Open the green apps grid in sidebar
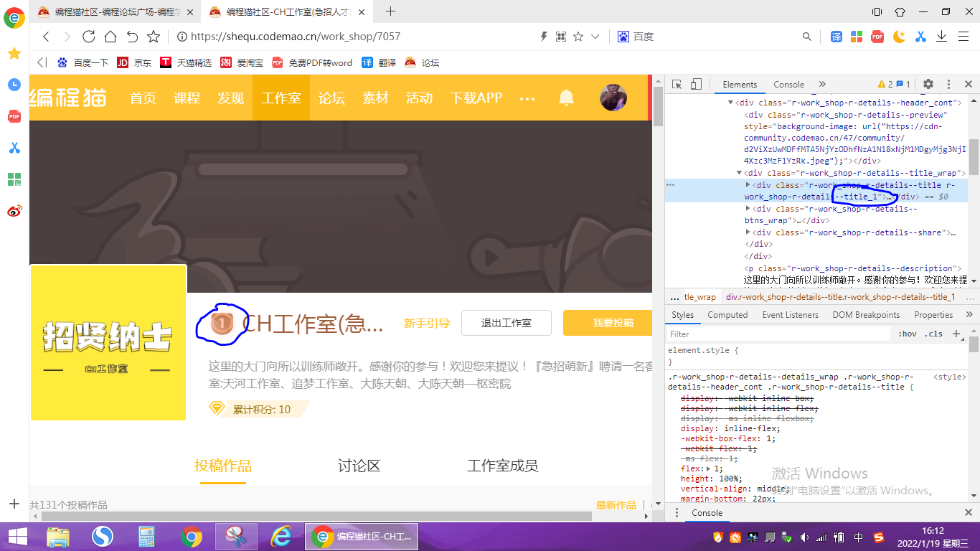980x551 pixels. point(14,179)
